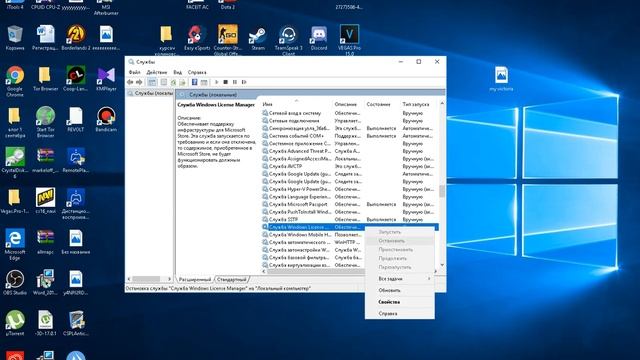Select the Служба SSTP row
The image size is (640, 360).
(x=349, y=219)
